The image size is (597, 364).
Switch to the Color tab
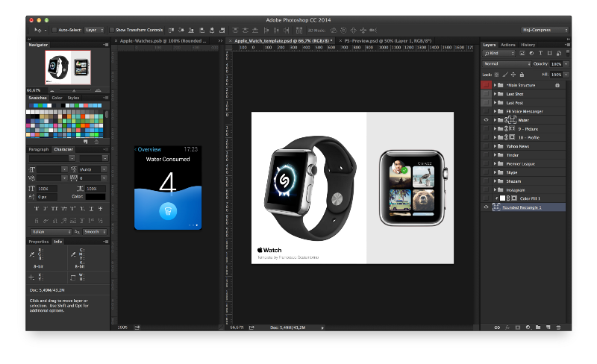[x=57, y=98]
